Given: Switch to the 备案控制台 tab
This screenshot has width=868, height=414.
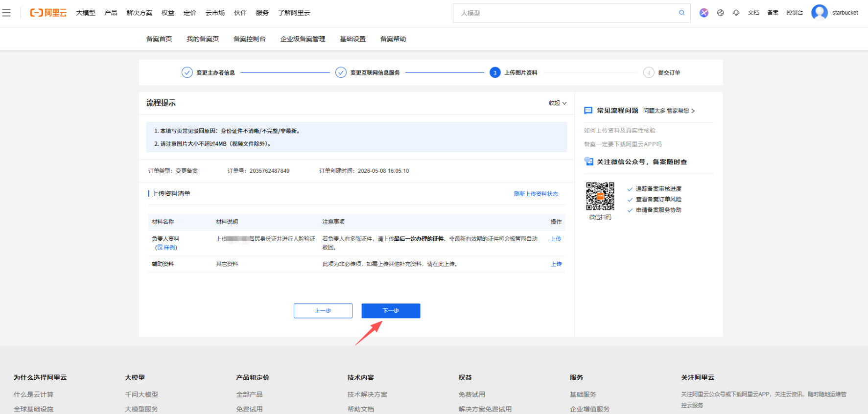Looking at the screenshot, I should 250,39.
